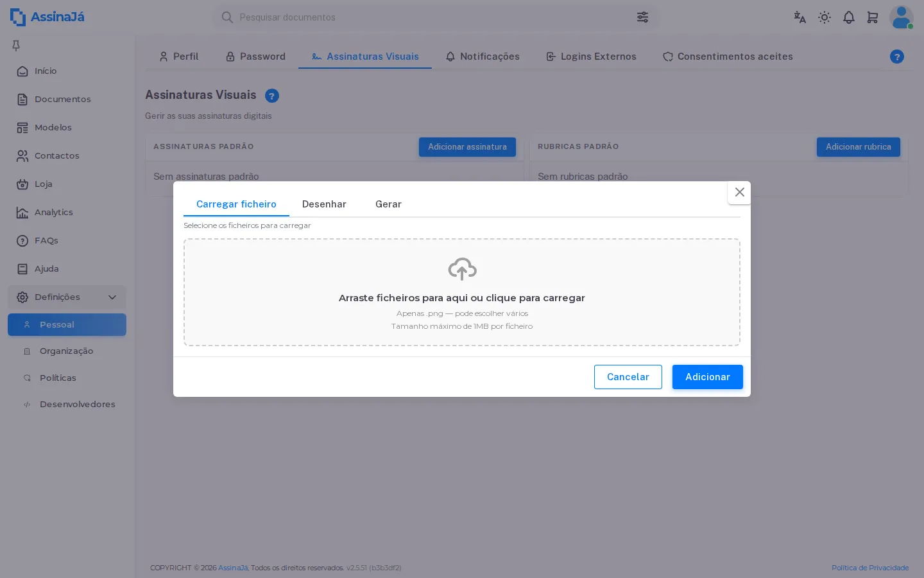Open Loja in sidebar

pyautogui.click(x=67, y=184)
